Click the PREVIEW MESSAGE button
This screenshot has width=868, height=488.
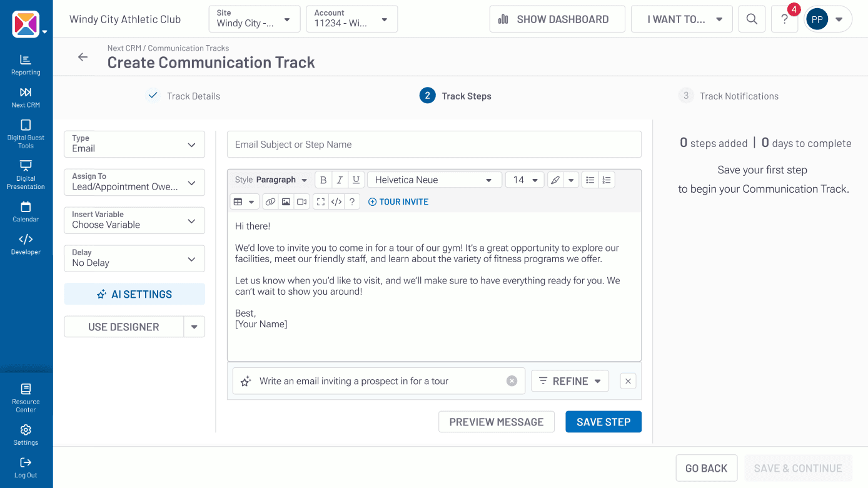[496, 421]
